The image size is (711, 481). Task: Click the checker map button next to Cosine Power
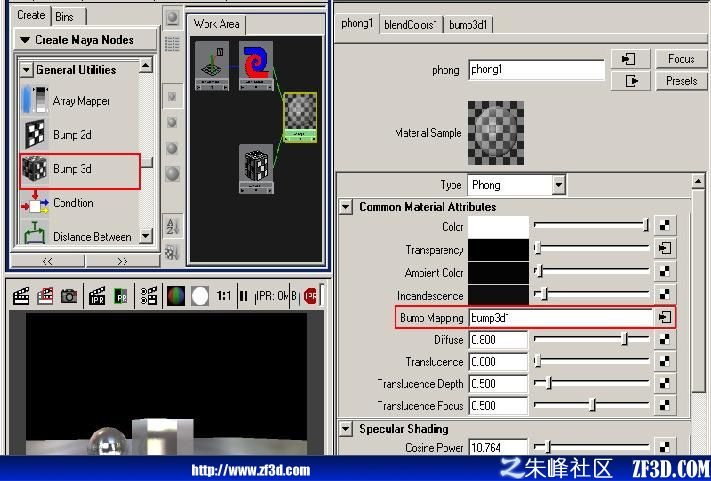[x=665, y=446]
